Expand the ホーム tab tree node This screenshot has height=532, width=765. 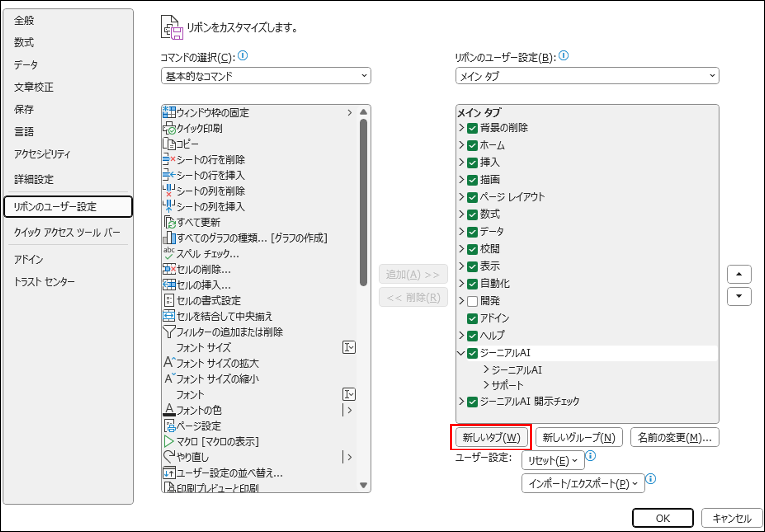(461, 145)
